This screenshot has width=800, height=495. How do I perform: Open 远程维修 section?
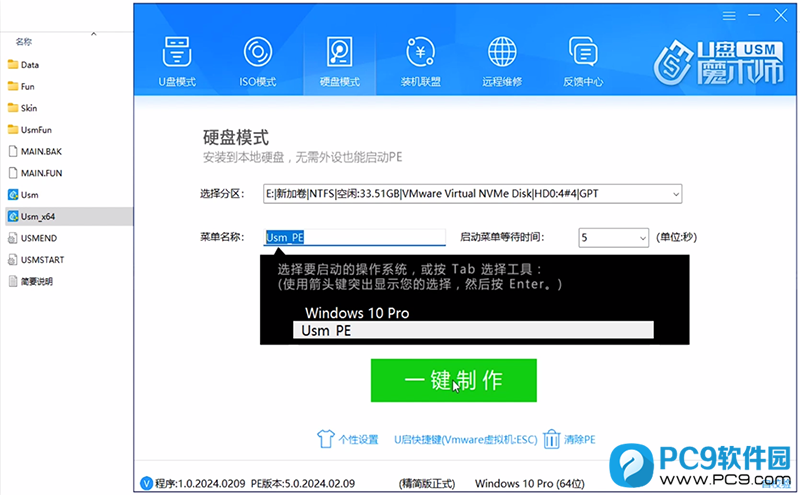502,62
